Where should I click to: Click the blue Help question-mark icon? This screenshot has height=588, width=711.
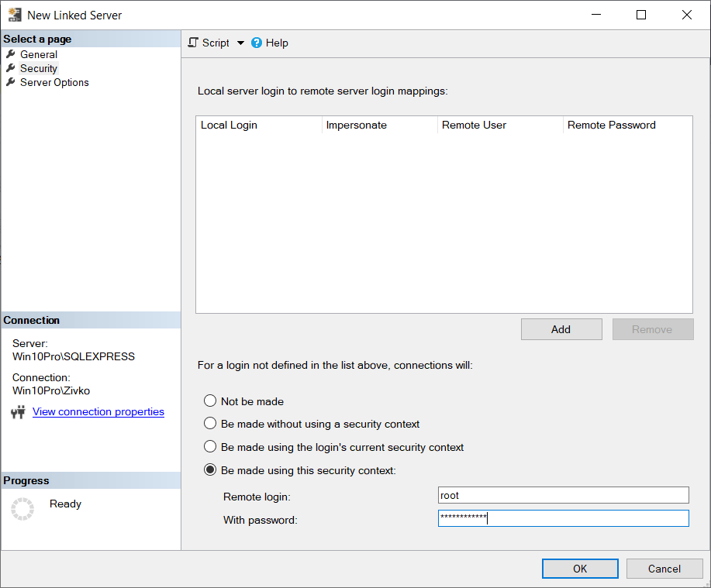point(256,43)
